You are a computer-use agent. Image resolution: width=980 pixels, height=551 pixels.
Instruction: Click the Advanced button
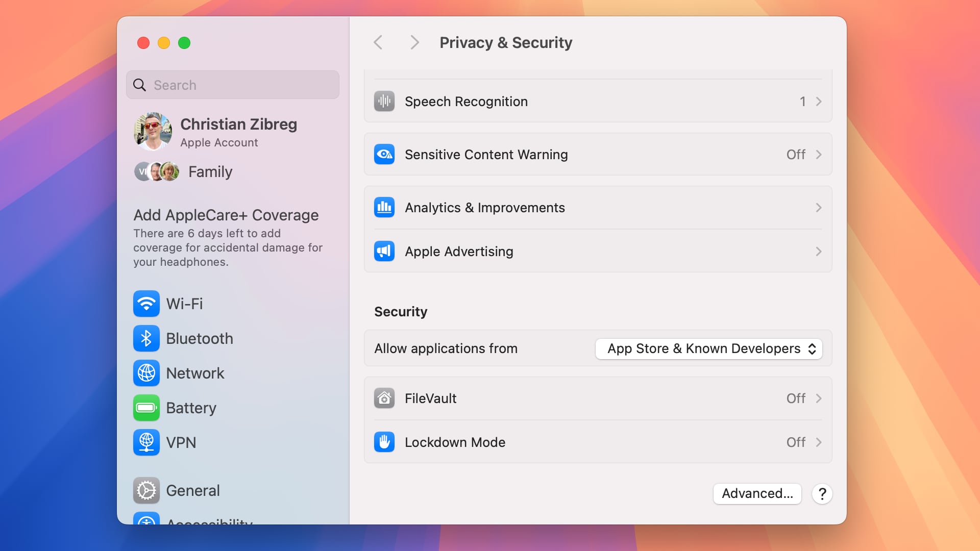(x=757, y=493)
